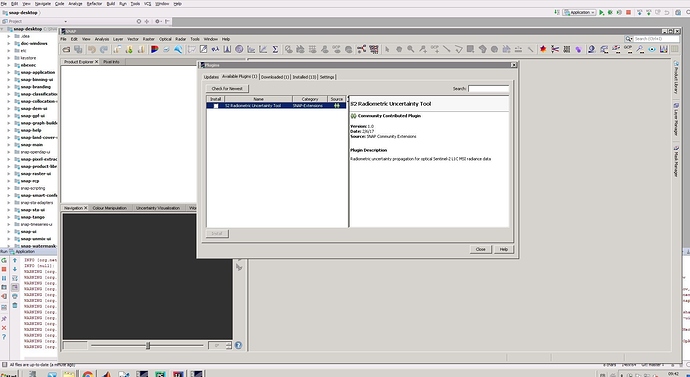Select the zoom magnifier tool
The width and height of the screenshot is (690, 377).
(411, 49)
